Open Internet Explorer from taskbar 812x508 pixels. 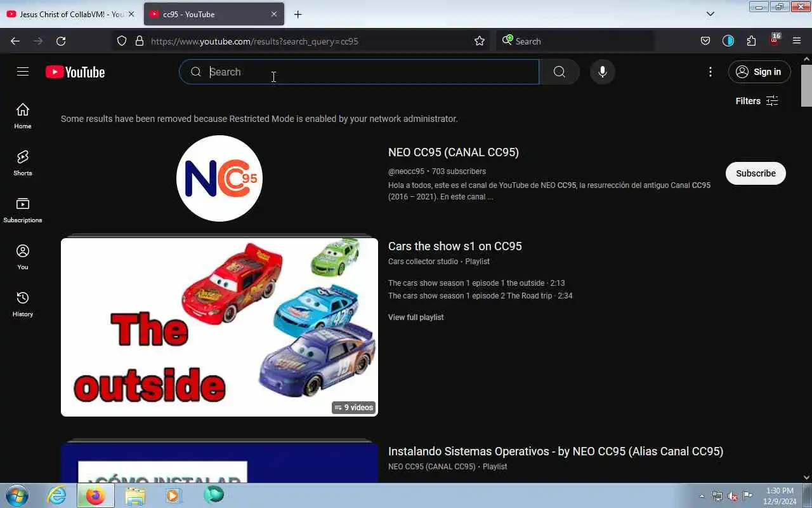click(56, 495)
